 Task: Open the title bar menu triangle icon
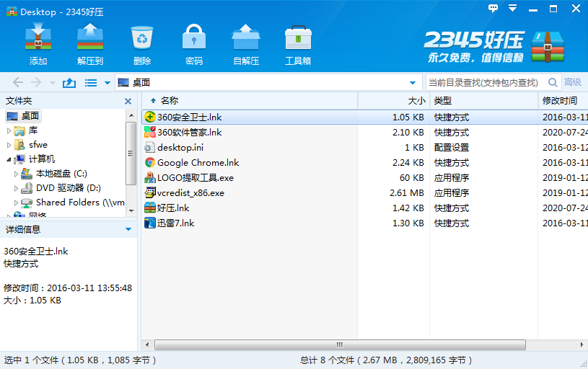pos(512,8)
